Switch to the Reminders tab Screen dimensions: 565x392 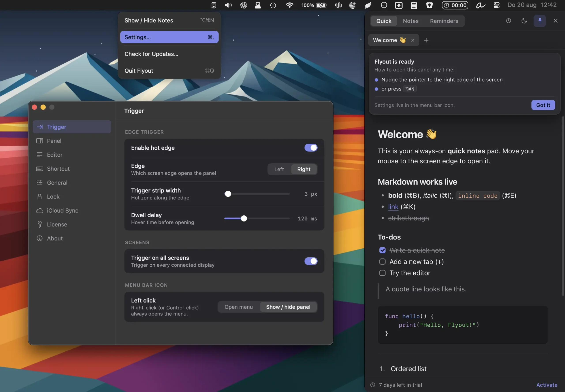pos(444,21)
